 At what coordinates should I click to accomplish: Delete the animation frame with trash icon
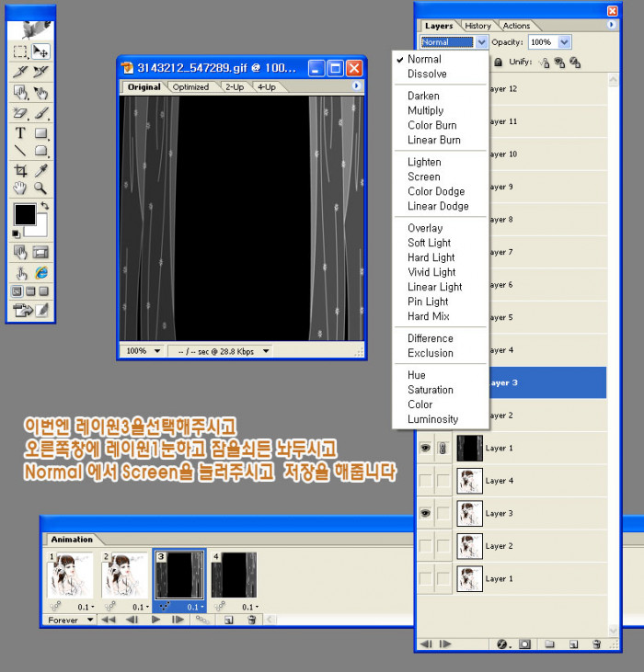(x=251, y=621)
